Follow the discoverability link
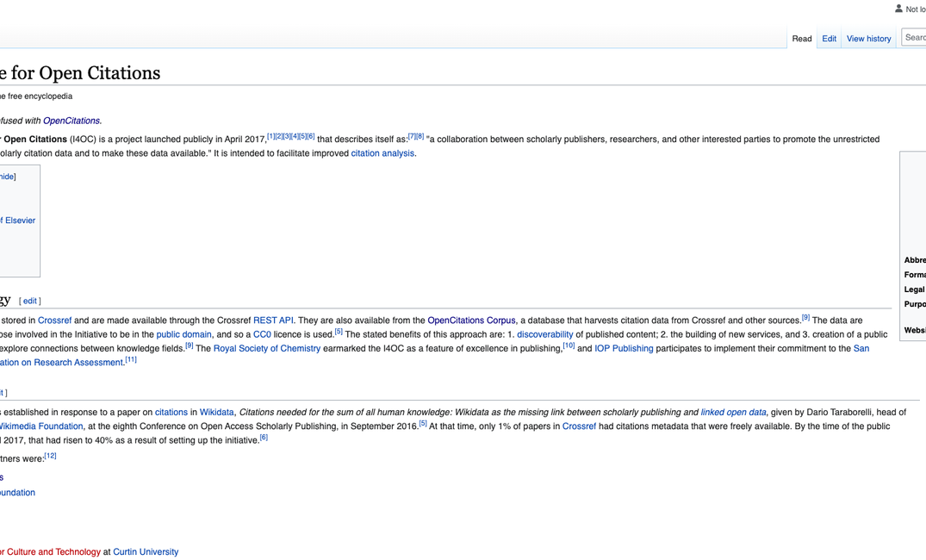The height and width of the screenshot is (560, 926). pyautogui.click(x=544, y=334)
